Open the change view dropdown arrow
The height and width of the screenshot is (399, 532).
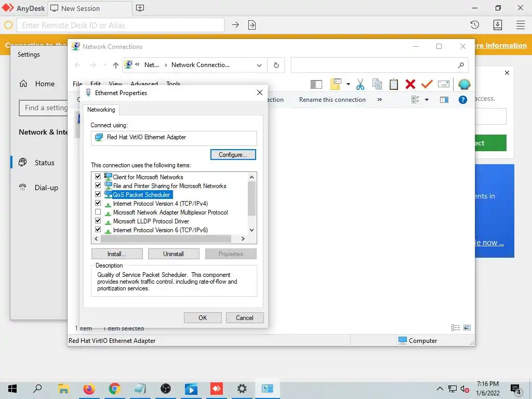pos(427,100)
